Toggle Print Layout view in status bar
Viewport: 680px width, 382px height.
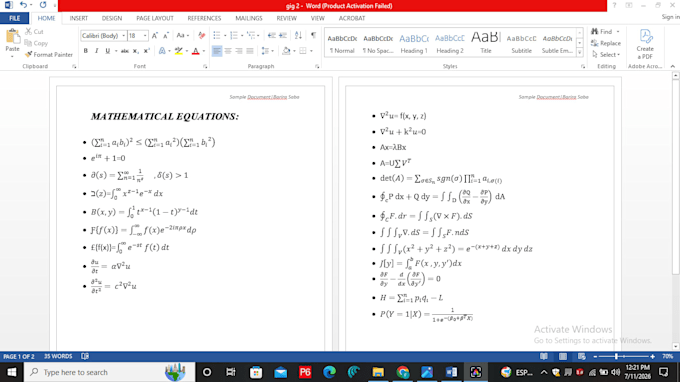pyautogui.click(x=563, y=356)
